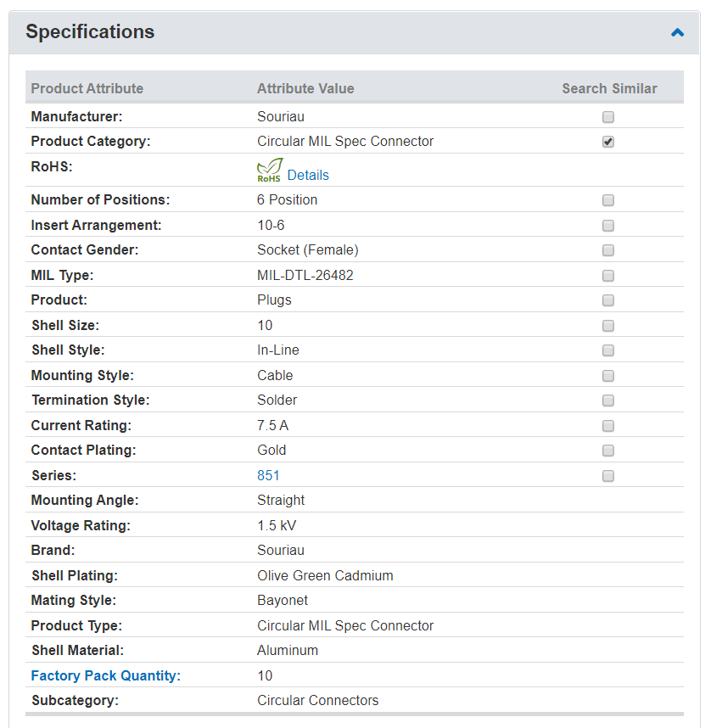
Task: Click the Straight mounting angle value
Action: pyautogui.click(x=281, y=500)
